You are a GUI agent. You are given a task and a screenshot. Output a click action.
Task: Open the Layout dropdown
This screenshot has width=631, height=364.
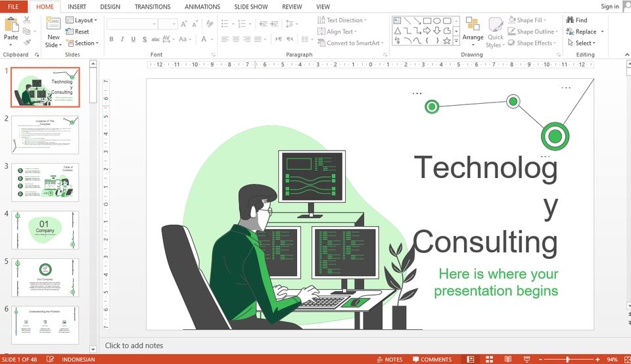[82, 20]
